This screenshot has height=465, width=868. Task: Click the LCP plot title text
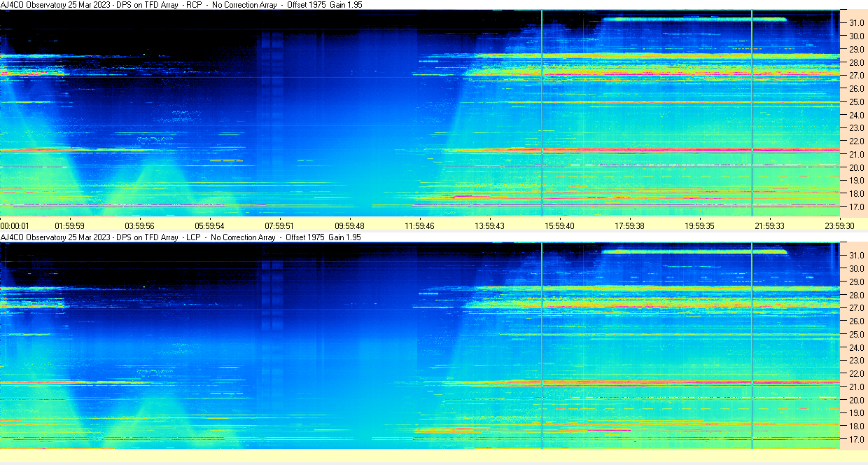(181, 237)
